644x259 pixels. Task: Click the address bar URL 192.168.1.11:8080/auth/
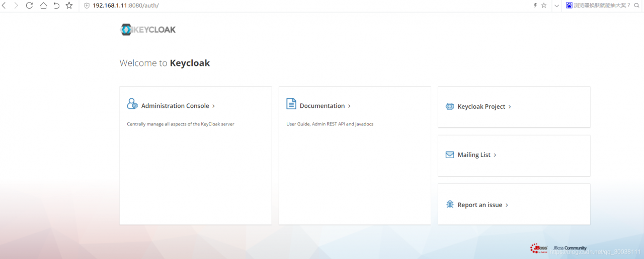coord(126,6)
